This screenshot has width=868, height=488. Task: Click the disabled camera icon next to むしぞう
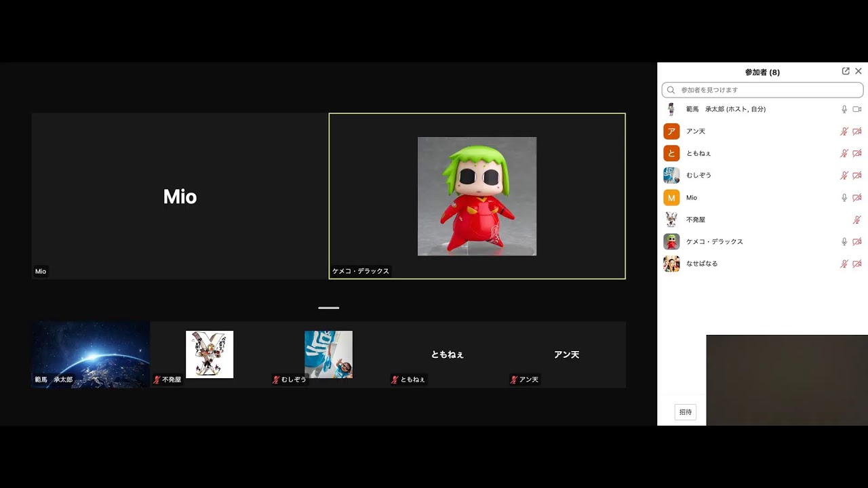(x=856, y=175)
